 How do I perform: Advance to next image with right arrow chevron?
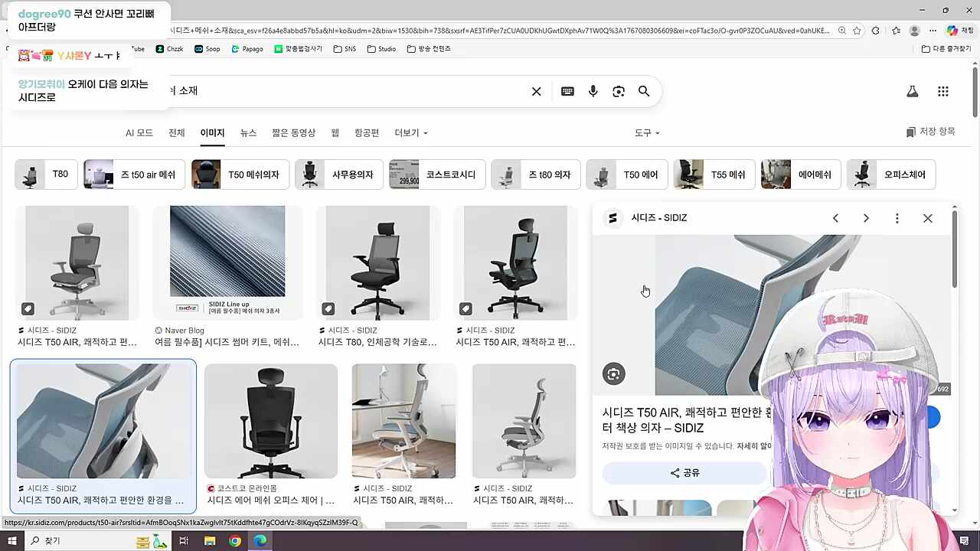[866, 218]
